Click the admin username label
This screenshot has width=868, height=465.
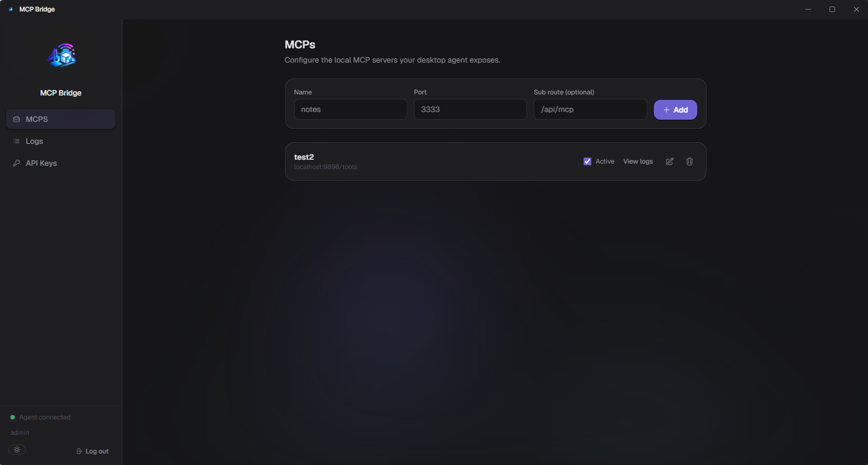click(20, 433)
